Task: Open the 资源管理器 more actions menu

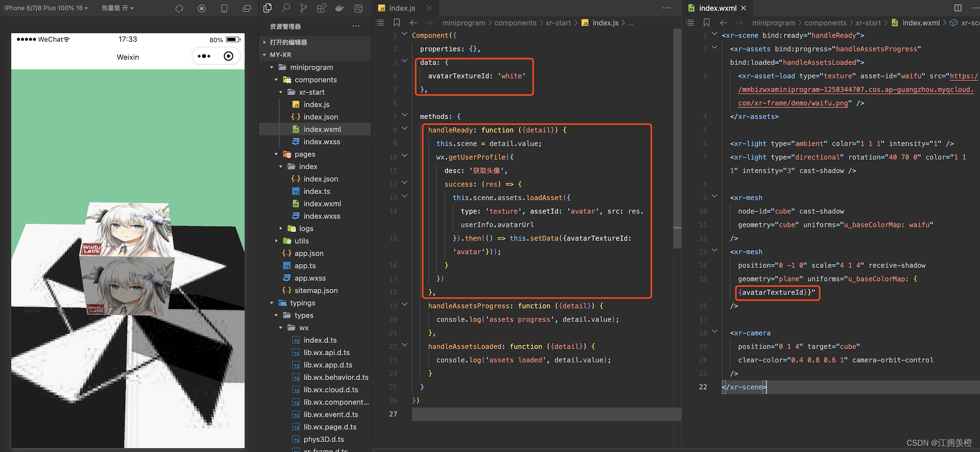Action: pyautogui.click(x=356, y=26)
